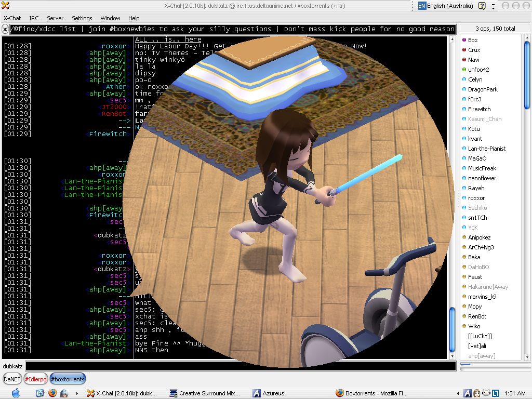Image resolution: width=532 pixels, height=399 pixels.
Task: Click the EN language indicator icon
Action: click(422, 6)
